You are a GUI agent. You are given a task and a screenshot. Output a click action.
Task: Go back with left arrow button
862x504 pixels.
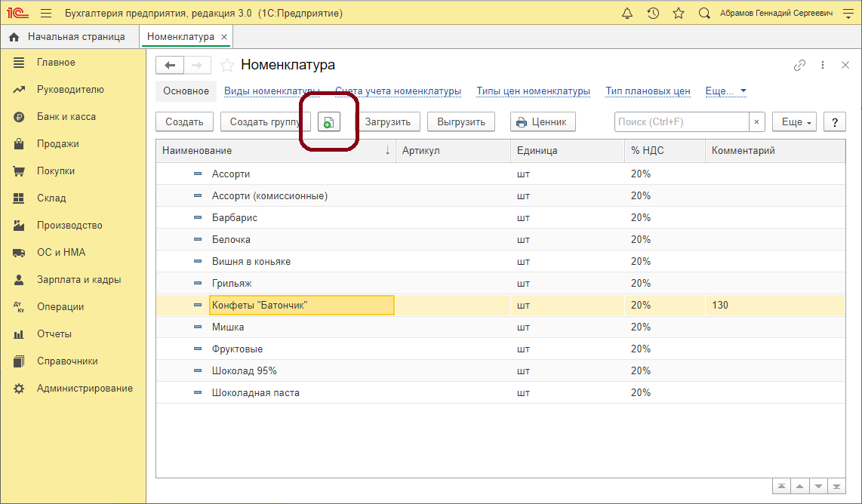[170, 66]
